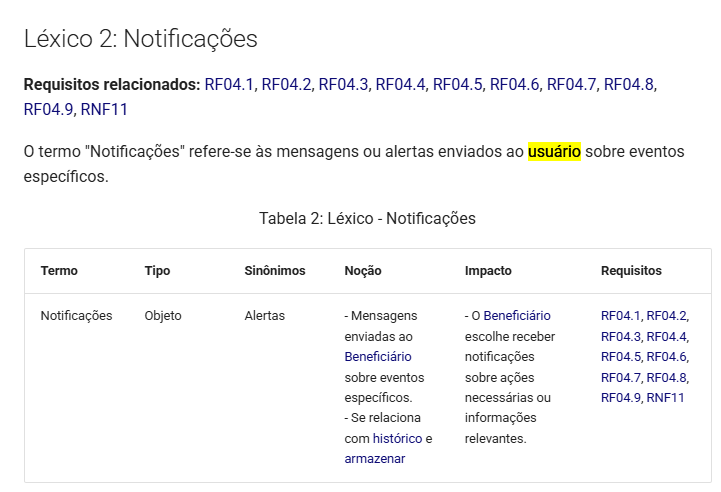Viewport: 721px width, 492px height.
Task: Open the RF04.1 link in related requirements
Action: [x=229, y=85]
